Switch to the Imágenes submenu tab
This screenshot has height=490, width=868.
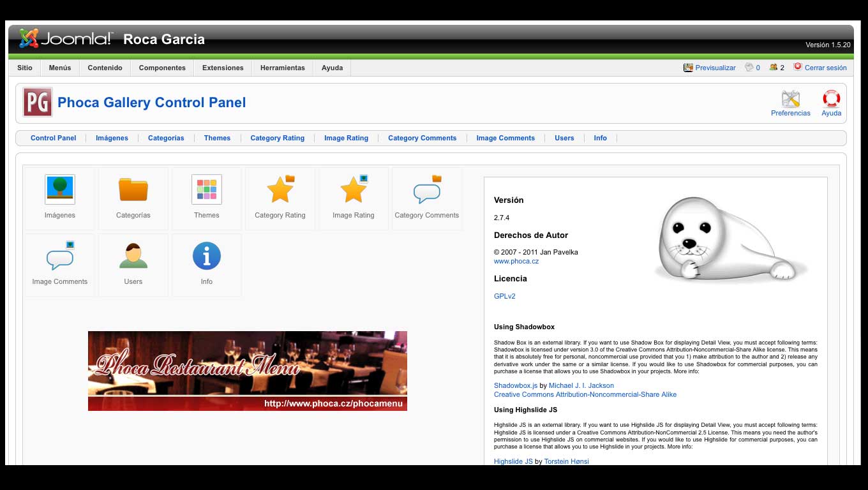click(x=112, y=138)
